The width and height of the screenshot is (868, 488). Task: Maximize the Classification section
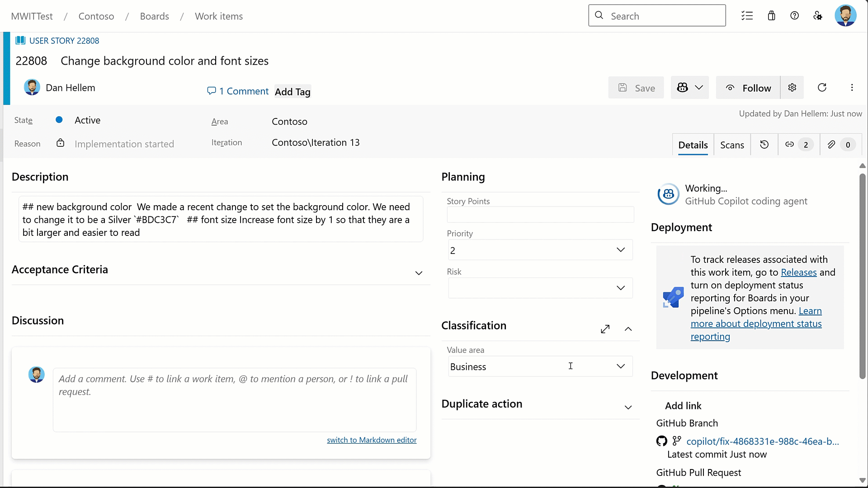click(605, 329)
